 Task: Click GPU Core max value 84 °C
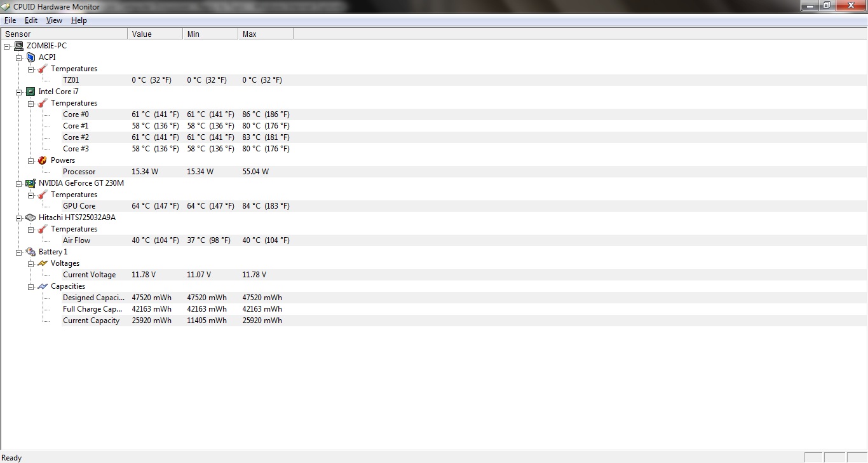coord(266,206)
